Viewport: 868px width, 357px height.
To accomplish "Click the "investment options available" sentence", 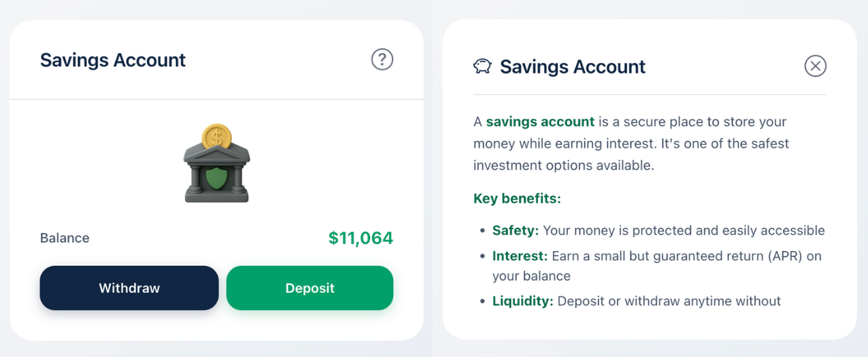I will (x=563, y=165).
